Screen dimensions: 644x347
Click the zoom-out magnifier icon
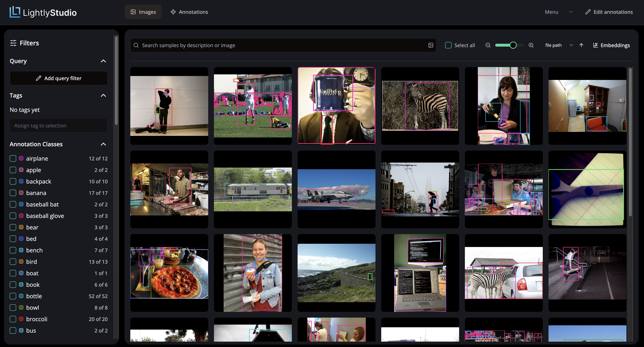tap(488, 45)
